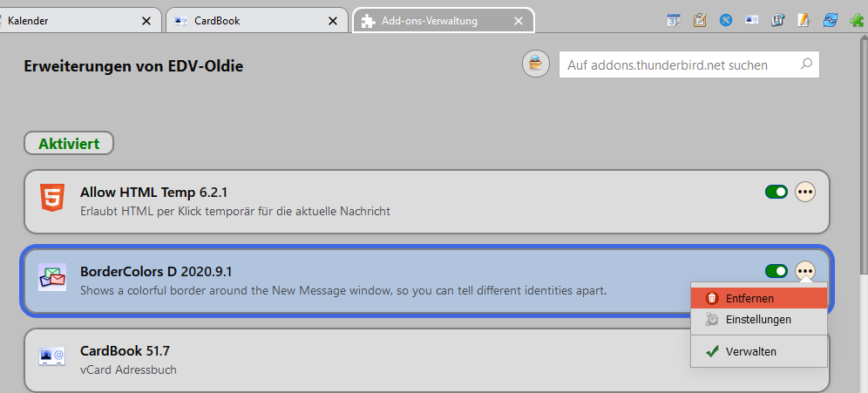Open CardBook from the toolbar icon
868x393 pixels.
click(752, 21)
